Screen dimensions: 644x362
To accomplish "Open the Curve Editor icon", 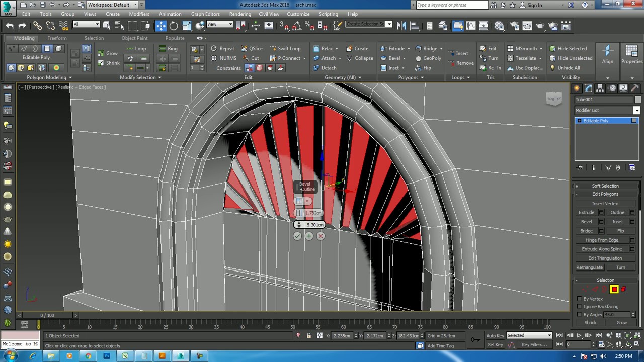I will pos(471,26).
